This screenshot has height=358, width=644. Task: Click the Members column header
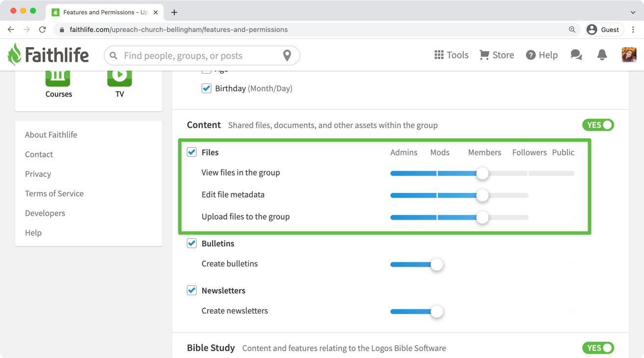[x=484, y=153]
